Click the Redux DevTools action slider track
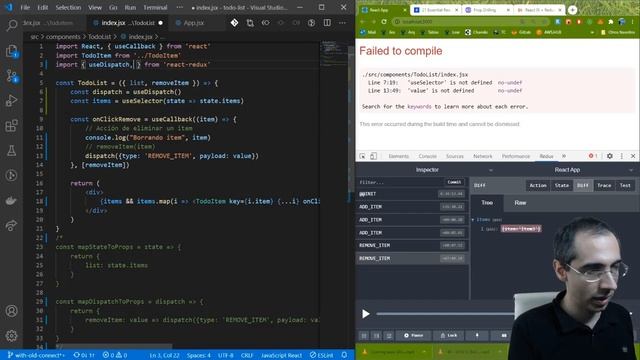The width and height of the screenshot is (640, 360). click(x=446, y=314)
